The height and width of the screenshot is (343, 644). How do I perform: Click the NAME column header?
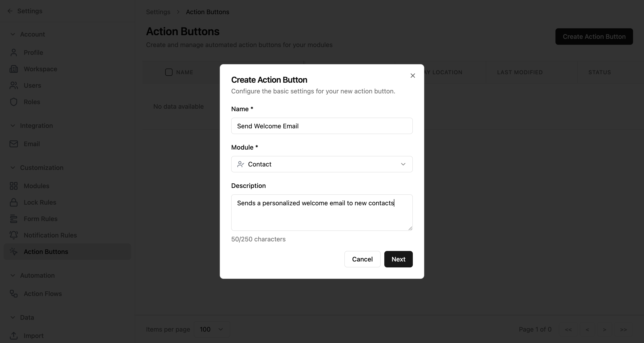184,72
